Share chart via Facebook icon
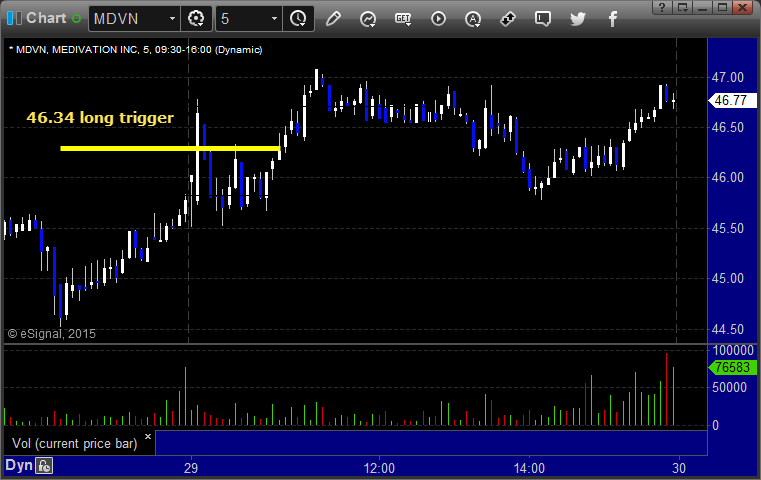This screenshot has height=480, width=761. pos(613,19)
